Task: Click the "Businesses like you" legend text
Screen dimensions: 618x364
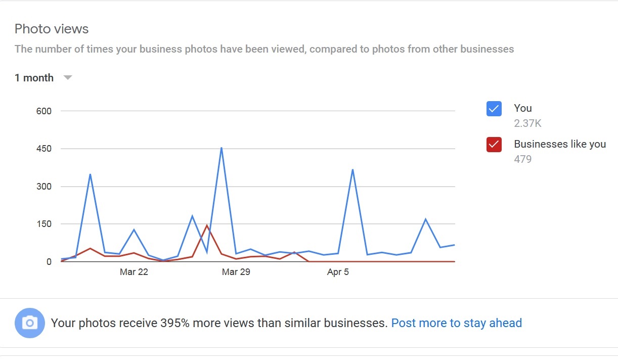Action: 559,144
